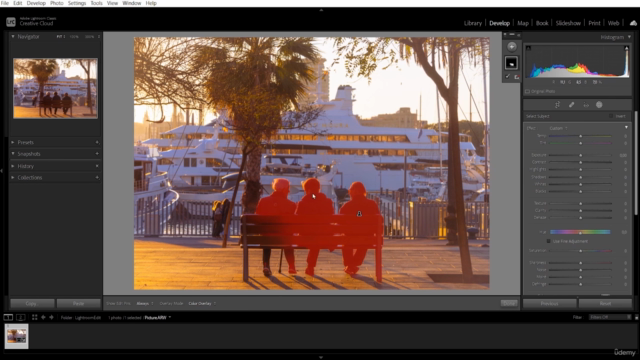Screen dimensions: 640x360
Task: Select the Healing brush tool icon
Action: point(571,105)
